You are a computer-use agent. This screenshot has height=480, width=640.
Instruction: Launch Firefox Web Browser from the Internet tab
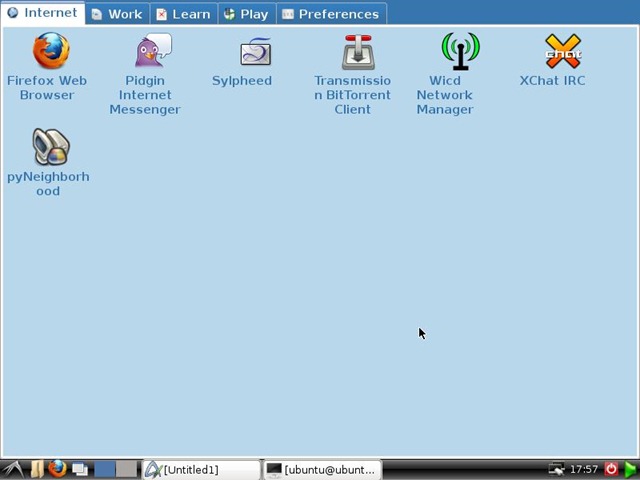[51, 51]
